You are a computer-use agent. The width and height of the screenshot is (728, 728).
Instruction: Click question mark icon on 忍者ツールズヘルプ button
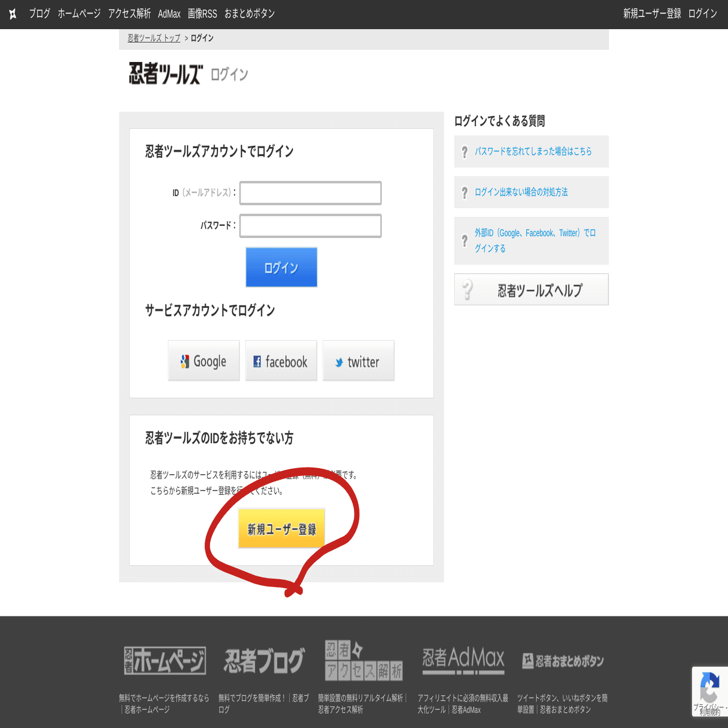(x=467, y=289)
